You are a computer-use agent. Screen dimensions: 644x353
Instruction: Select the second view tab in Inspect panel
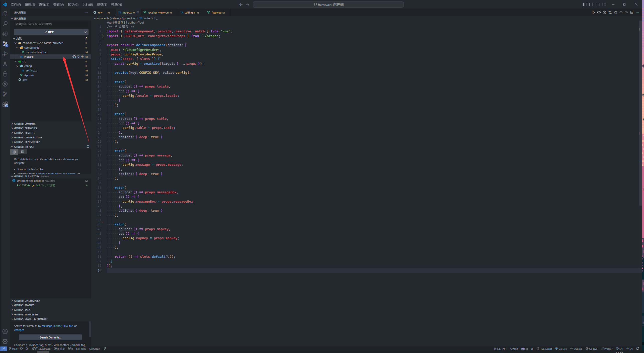(22, 152)
